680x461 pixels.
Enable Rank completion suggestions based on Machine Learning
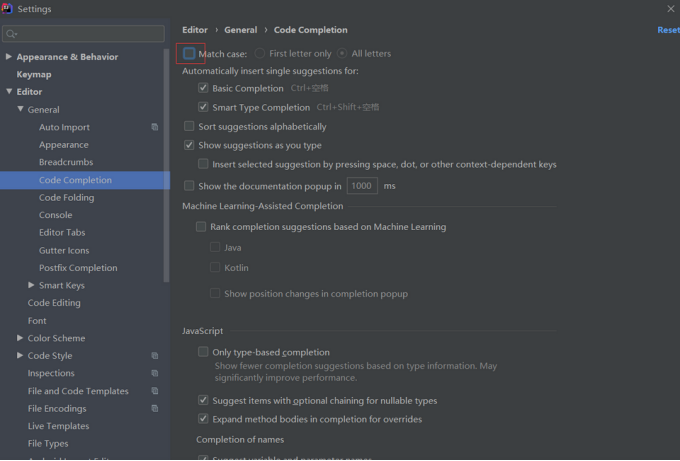coord(201,226)
